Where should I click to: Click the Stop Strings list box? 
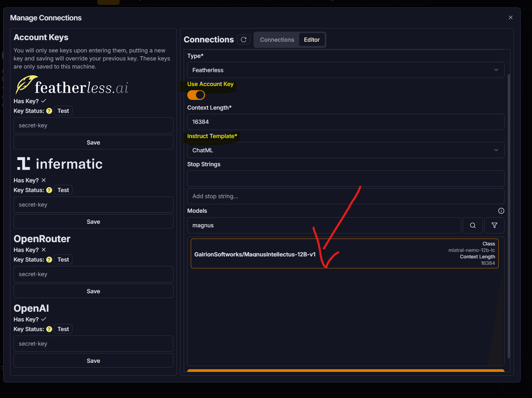pos(346,178)
